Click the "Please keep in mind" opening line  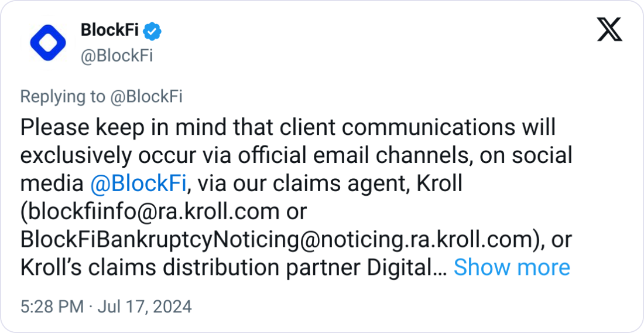point(288,128)
